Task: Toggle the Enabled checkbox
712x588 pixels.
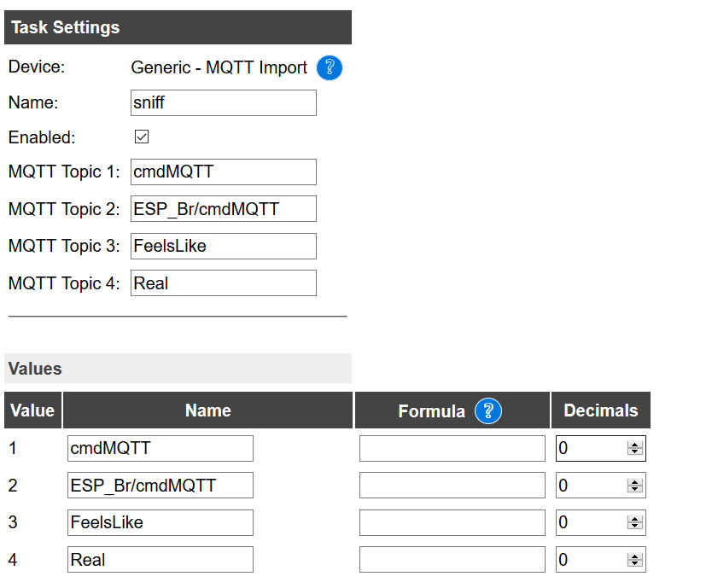Action: [x=140, y=136]
